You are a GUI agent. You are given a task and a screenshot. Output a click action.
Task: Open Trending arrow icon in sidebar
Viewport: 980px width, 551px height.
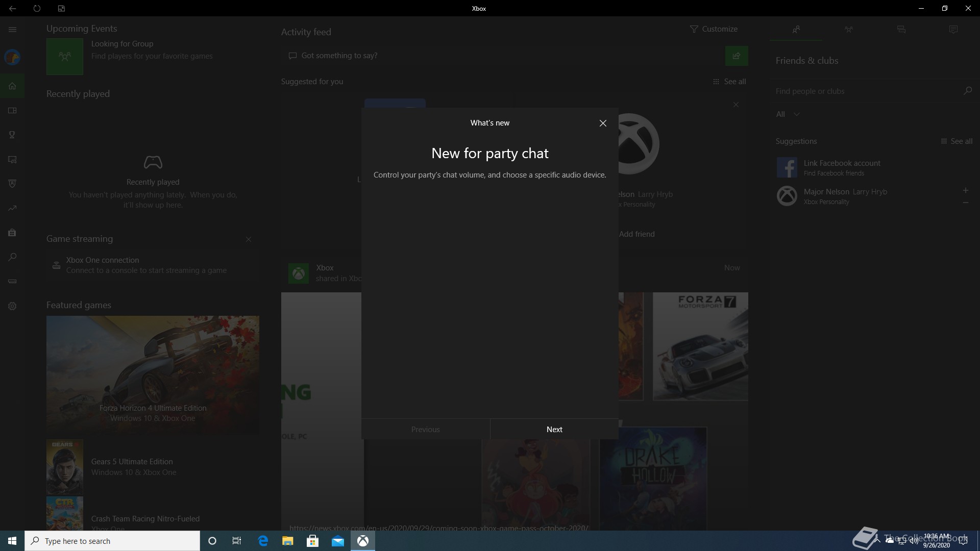(12, 208)
